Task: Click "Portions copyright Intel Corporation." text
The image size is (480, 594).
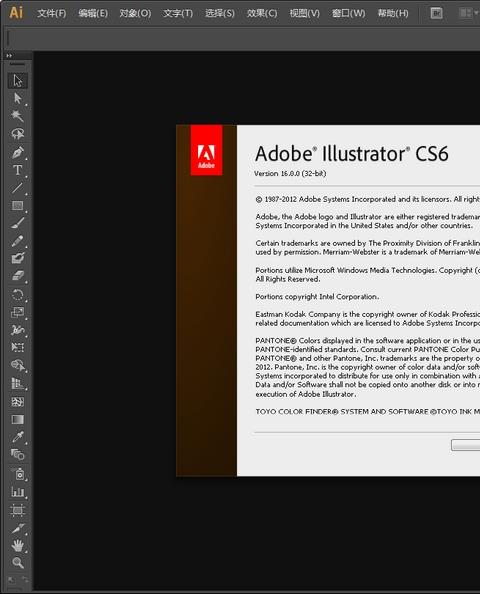Action: 317,297
